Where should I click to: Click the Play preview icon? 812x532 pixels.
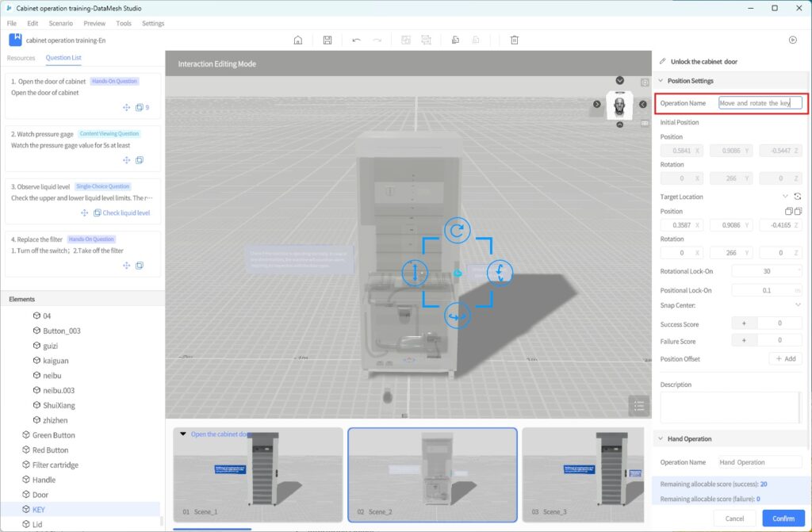tap(792, 40)
